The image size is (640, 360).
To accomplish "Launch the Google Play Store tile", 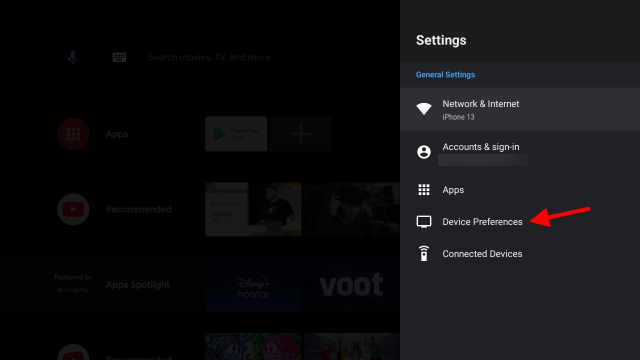I will tap(236, 134).
